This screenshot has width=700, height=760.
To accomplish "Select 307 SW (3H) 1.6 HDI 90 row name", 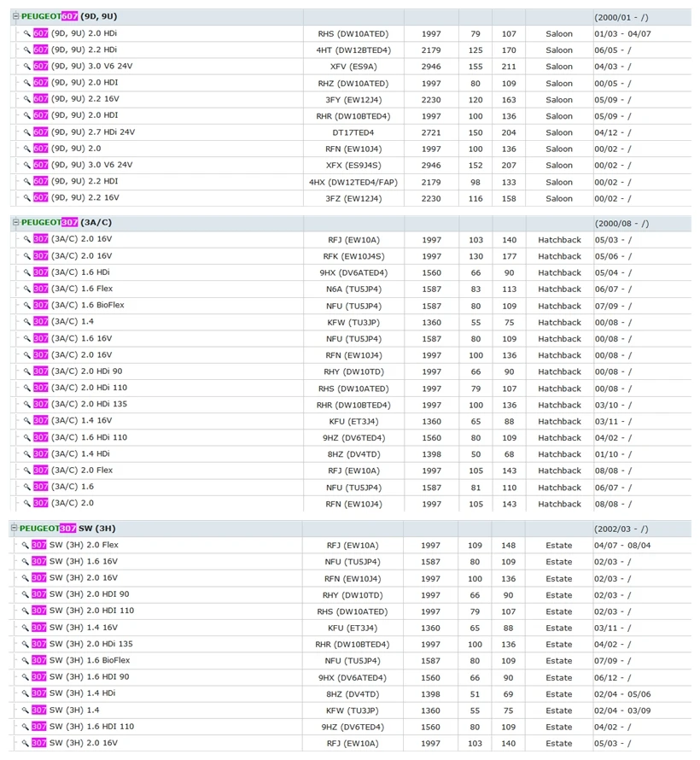I will tap(80, 677).
